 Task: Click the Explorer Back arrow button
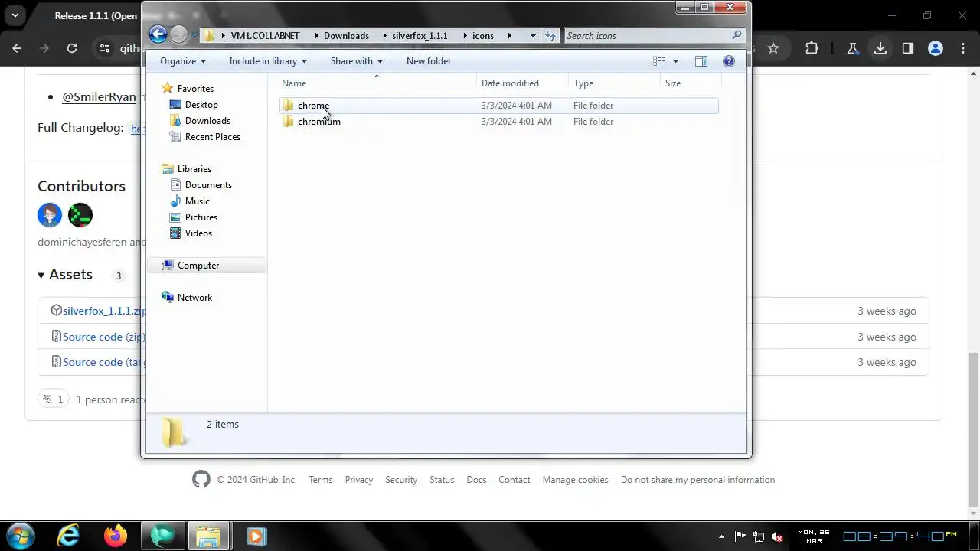[158, 34]
